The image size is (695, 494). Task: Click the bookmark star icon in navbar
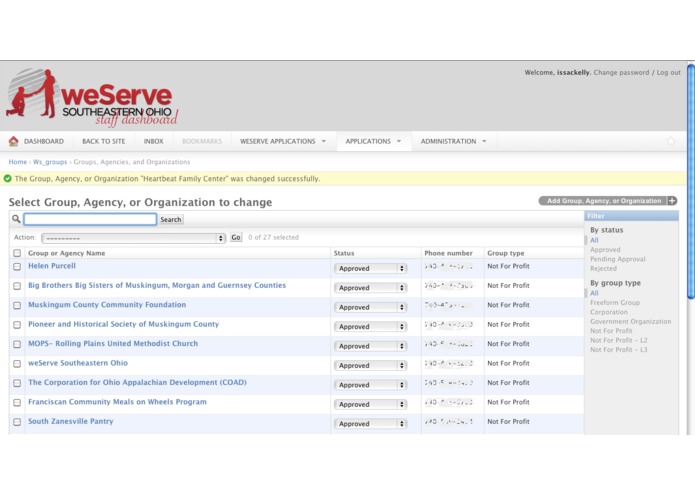(671, 141)
